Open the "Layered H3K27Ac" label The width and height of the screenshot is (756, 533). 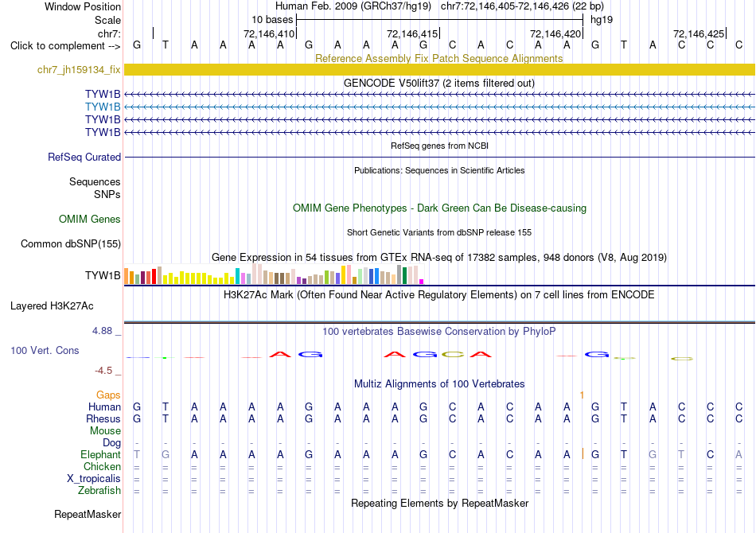(x=52, y=306)
